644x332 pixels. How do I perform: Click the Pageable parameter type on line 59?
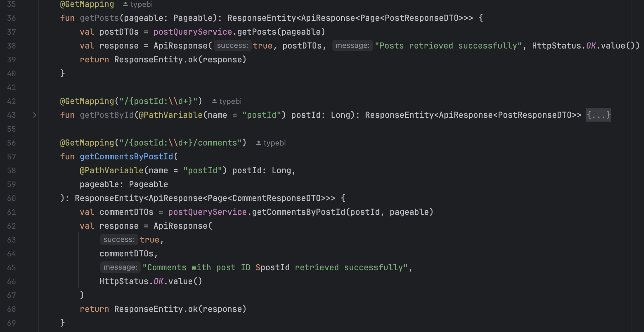pos(148,184)
